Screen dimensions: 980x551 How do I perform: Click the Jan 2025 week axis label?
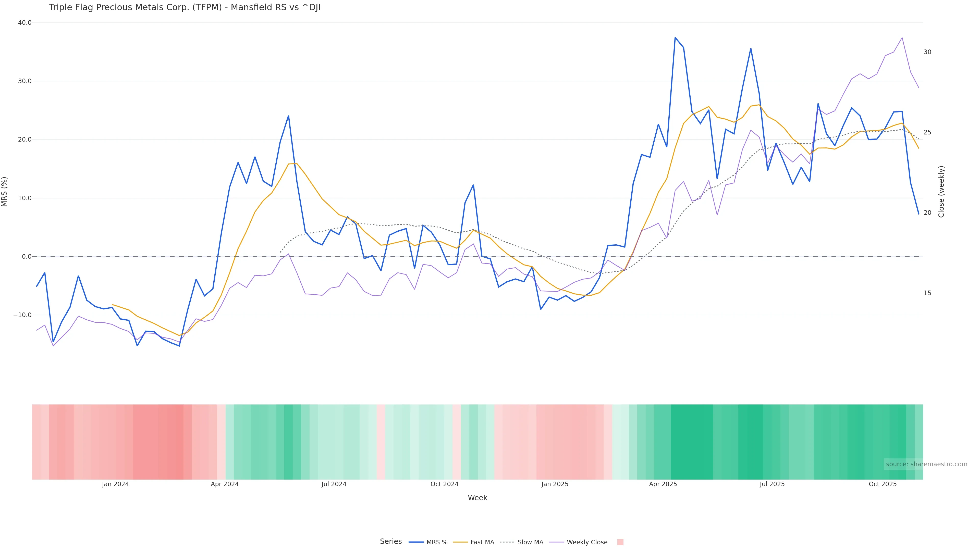click(x=555, y=484)
